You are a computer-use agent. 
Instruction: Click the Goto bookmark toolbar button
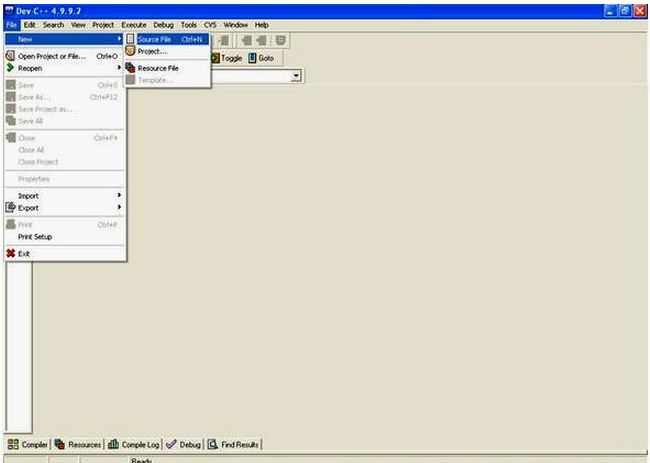point(261,58)
